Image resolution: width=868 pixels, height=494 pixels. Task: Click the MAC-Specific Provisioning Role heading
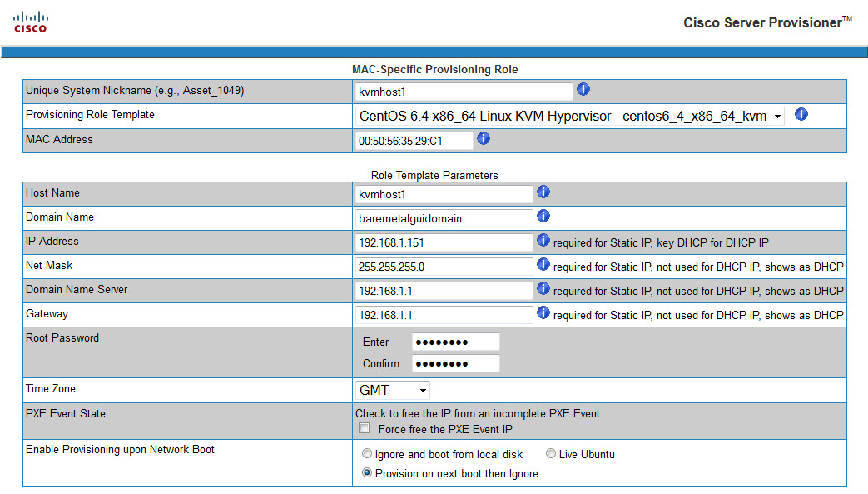[435, 69]
